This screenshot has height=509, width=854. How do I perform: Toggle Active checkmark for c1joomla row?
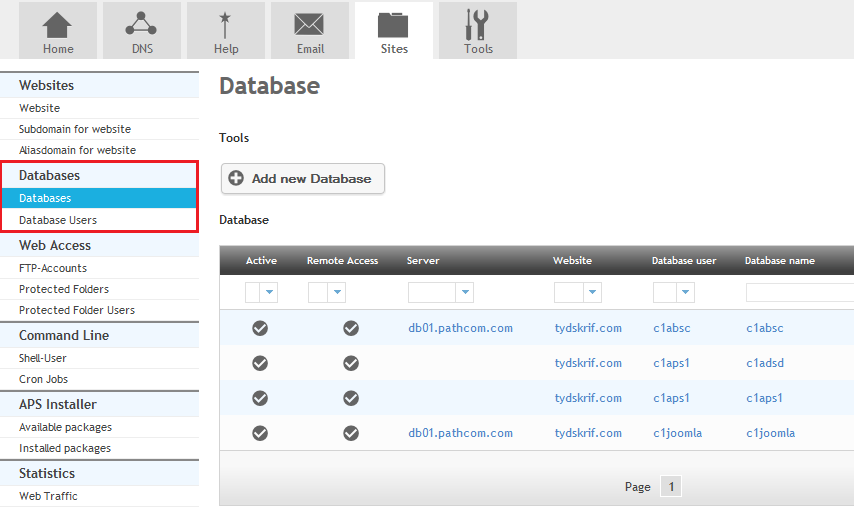pos(260,433)
